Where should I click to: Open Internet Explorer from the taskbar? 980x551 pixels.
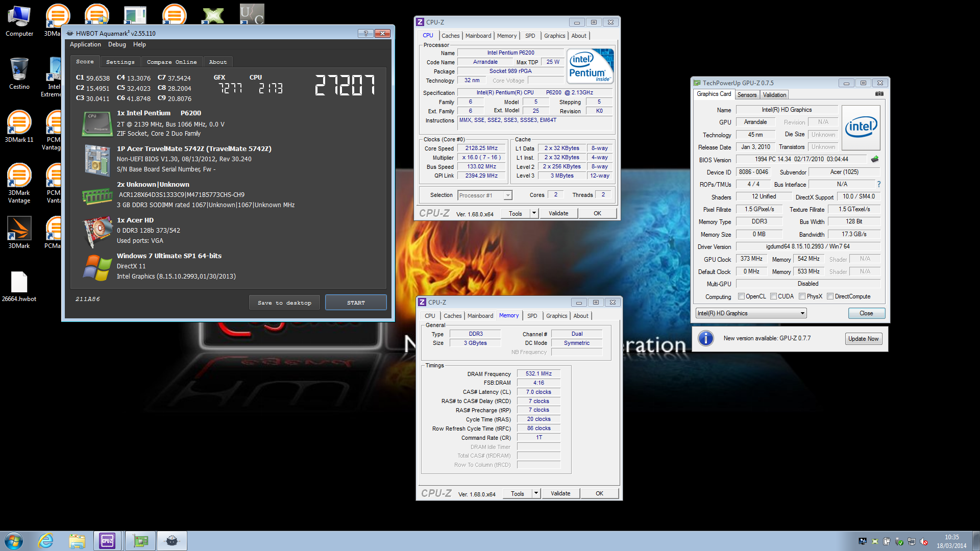click(x=46, y=541)
